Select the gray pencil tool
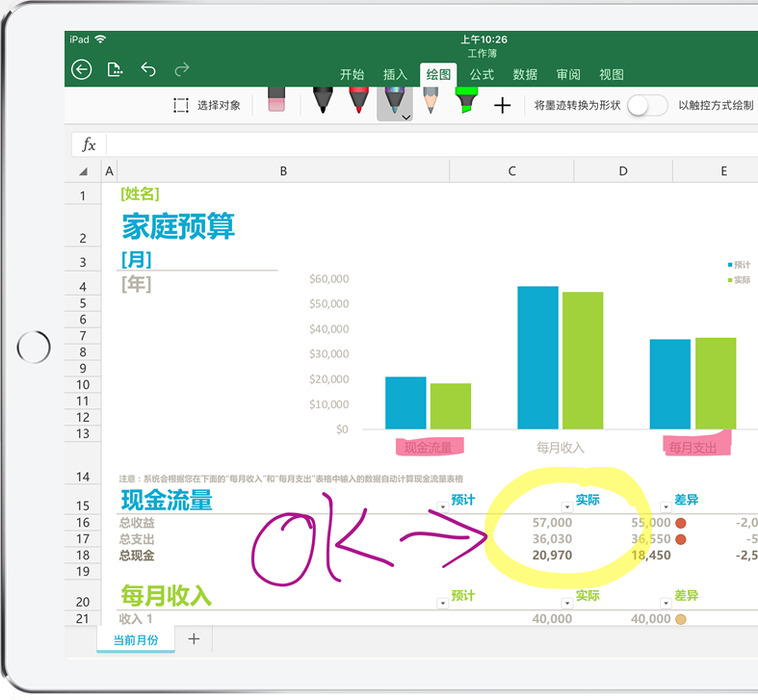This screenshot has width=758, height=700. [431, 102]
